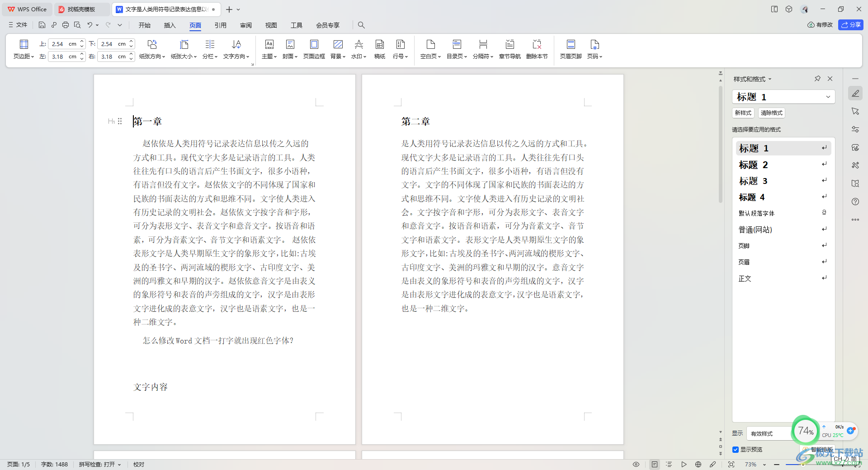Toggle the 显示预览 checkbox
The width and height of the screenshot is (868, 470).
(736, 450)
